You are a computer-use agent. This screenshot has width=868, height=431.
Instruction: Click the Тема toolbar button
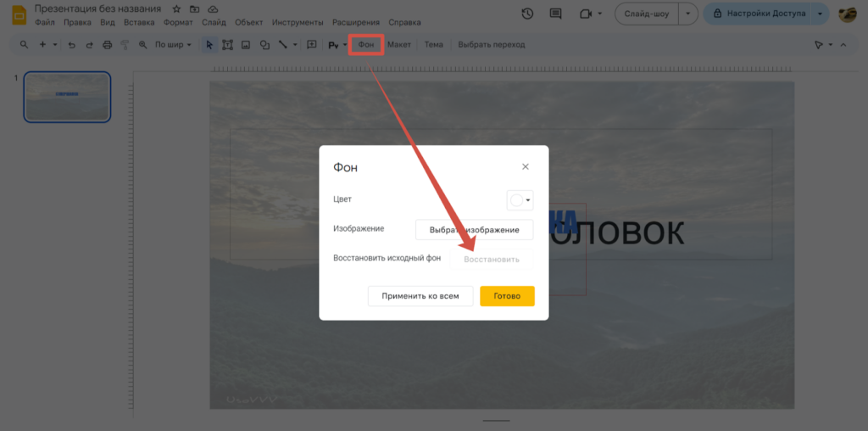pyautogui.click(x=433, y=45)
